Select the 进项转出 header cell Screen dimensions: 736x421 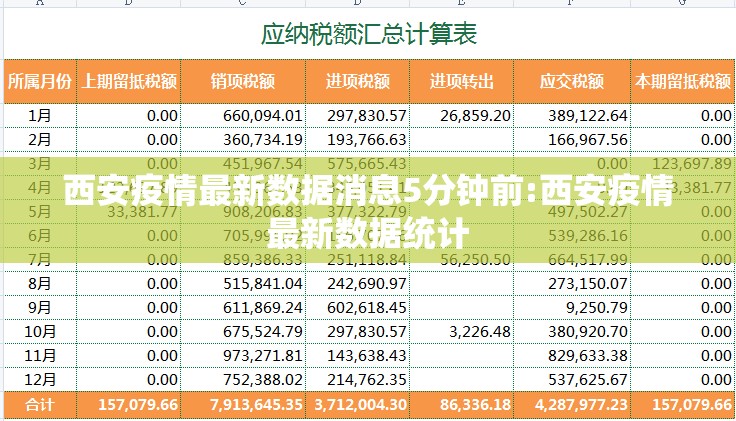[461, 82]
